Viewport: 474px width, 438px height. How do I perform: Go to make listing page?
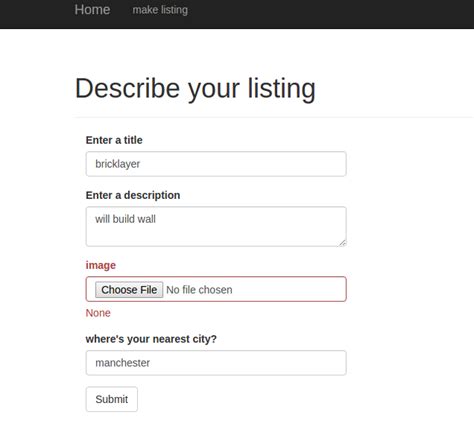click(160, 10)
